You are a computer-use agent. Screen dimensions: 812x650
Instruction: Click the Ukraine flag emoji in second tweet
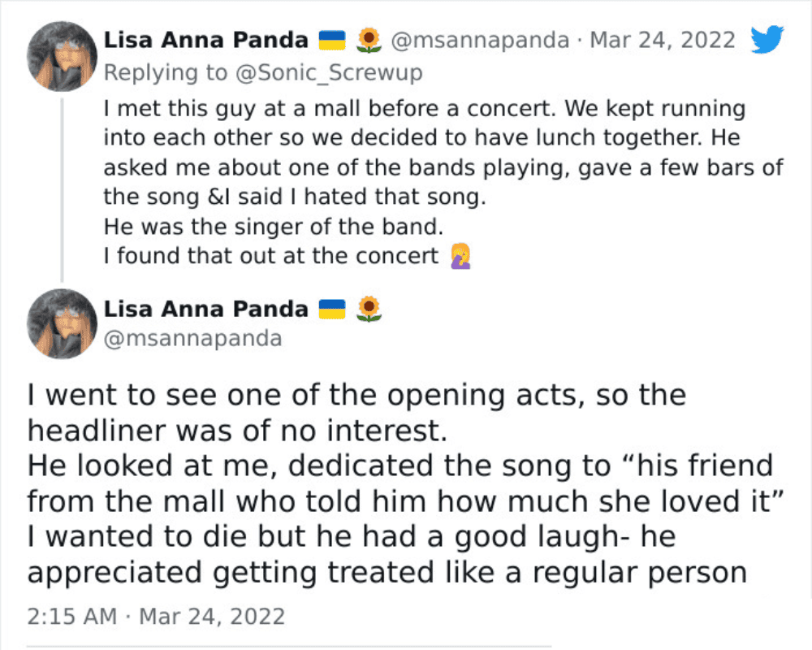pos(332,309)
